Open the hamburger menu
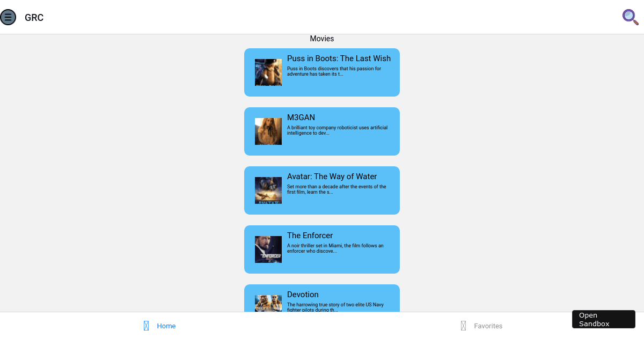 coord(8,17)
